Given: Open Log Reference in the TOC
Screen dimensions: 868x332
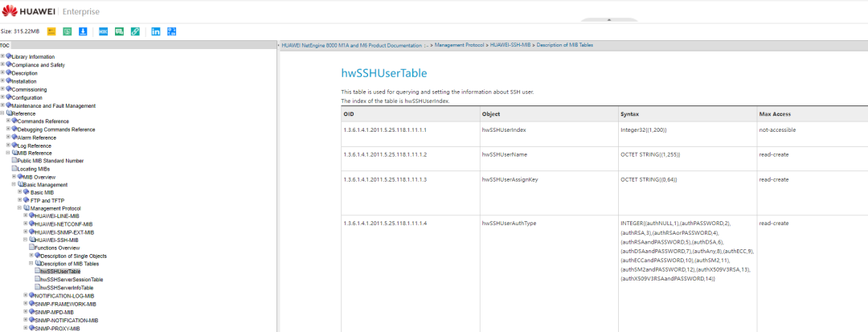Looking at the screenshot, I should [x=35, y=146].
